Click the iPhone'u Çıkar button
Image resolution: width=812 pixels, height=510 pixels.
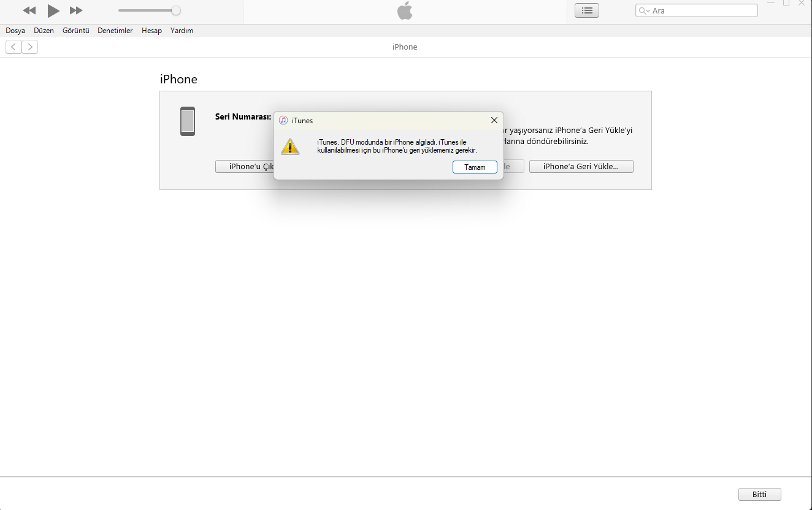245,166
